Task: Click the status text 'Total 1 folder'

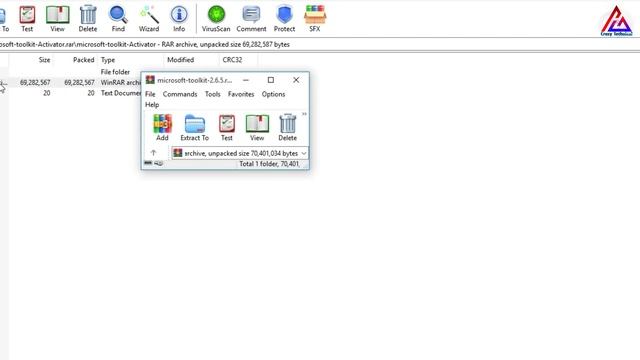Action: point(269,164)
